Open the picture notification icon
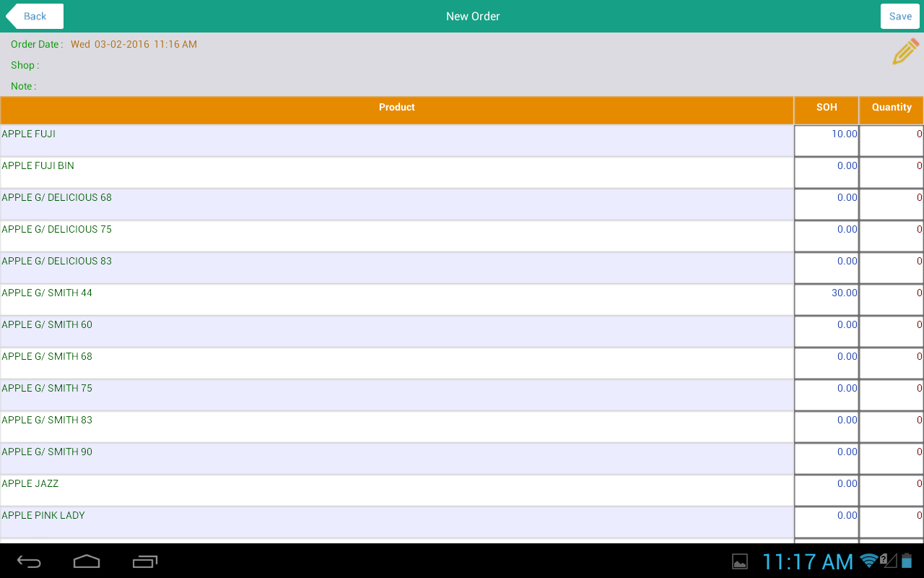The height and width of the screenshot is (578, 924). [x=740, y=561]
